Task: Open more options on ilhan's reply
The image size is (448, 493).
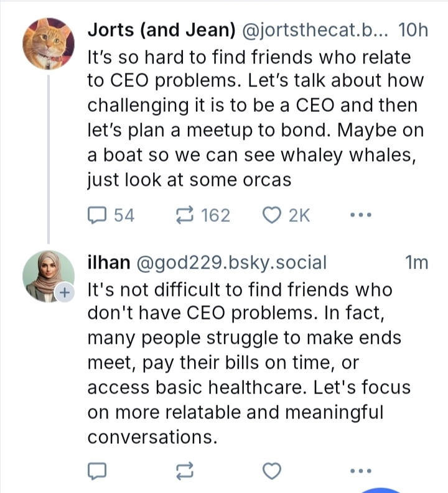Action: (x=360, y=471)
